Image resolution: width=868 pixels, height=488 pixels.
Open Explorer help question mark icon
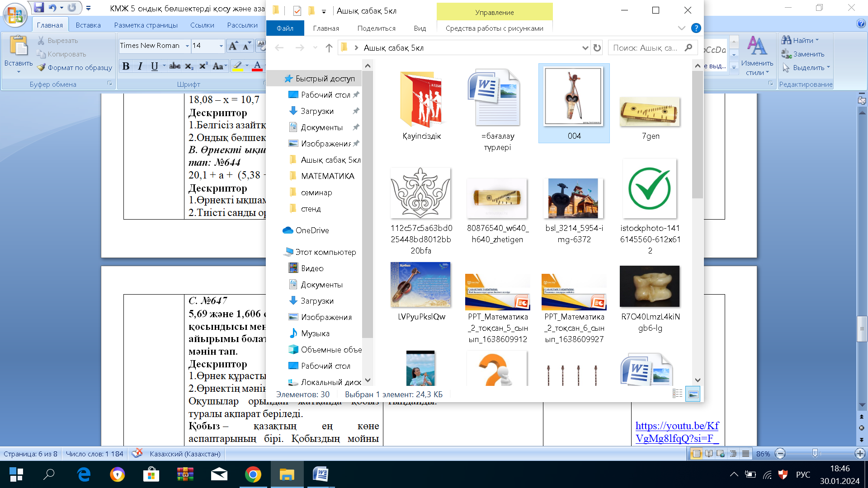point(696,28)
